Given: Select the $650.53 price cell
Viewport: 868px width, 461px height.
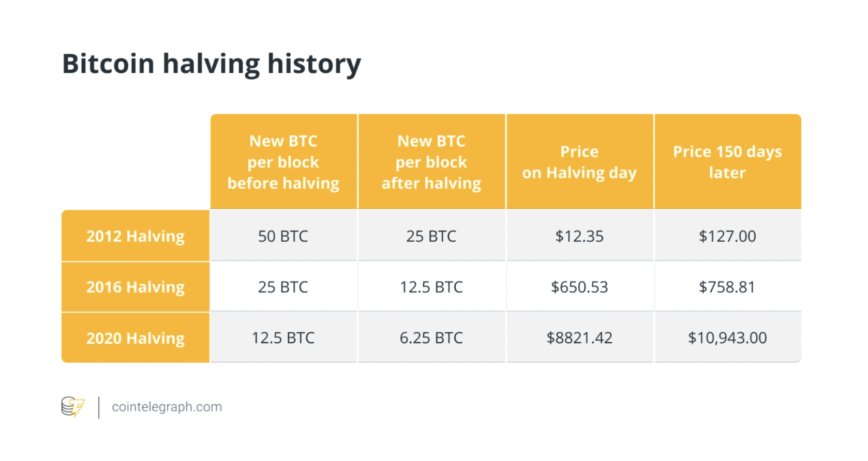Looking at the screenshot, I should pyautogui.click(x=579, y=287).
